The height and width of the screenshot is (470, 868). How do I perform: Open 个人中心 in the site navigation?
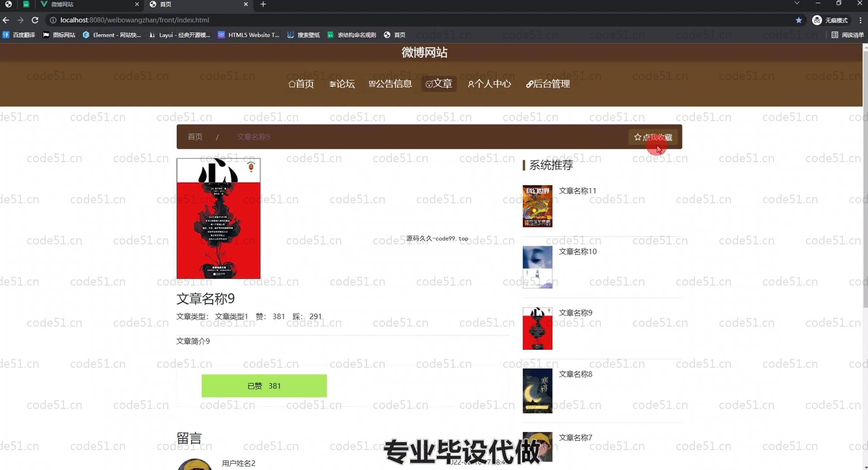click(x=489, y=84)
